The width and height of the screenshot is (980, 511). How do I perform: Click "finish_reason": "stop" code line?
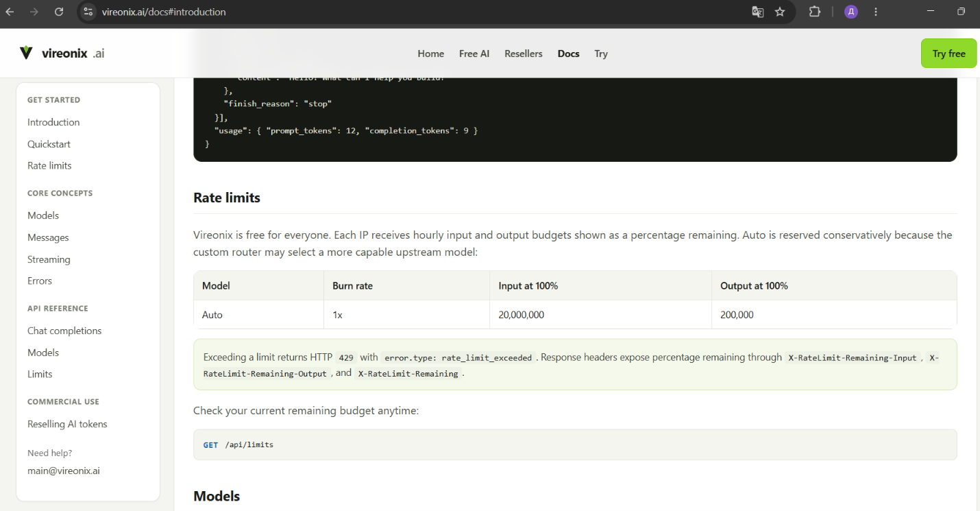pyautogui.click(x=278, y=104)
